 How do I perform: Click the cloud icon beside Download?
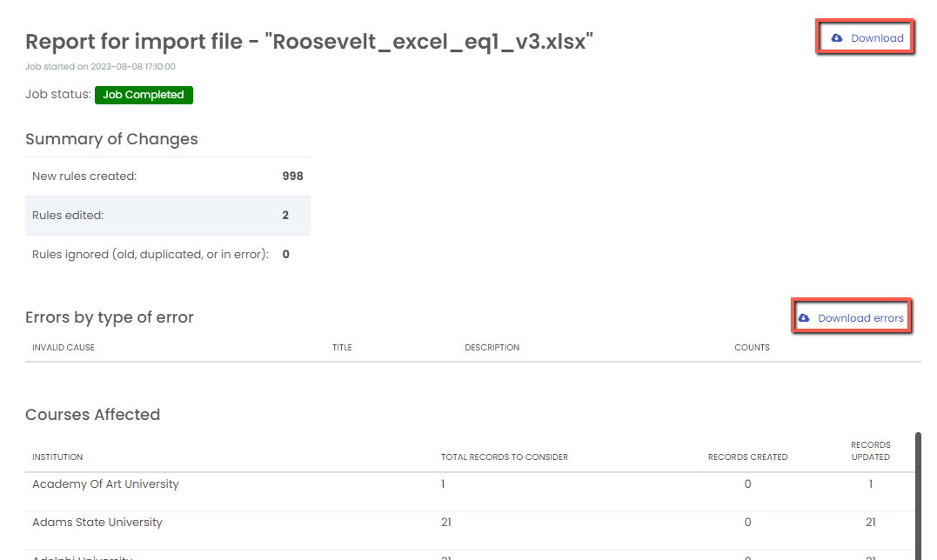[837, 38]
